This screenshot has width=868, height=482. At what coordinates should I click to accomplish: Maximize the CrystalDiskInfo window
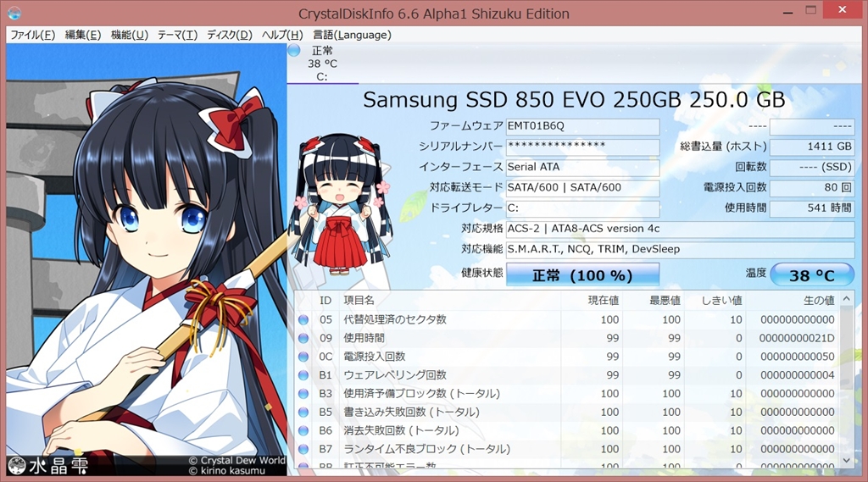coord(811,10)
